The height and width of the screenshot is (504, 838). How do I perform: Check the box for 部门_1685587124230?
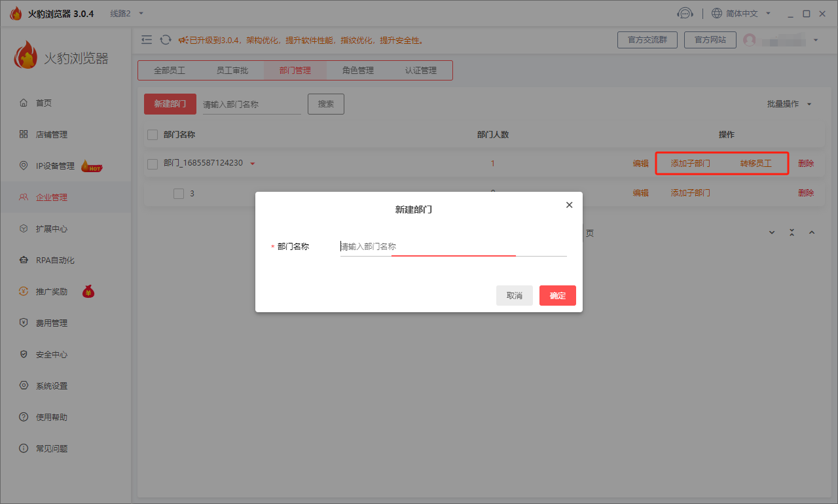tap(153, 164)
